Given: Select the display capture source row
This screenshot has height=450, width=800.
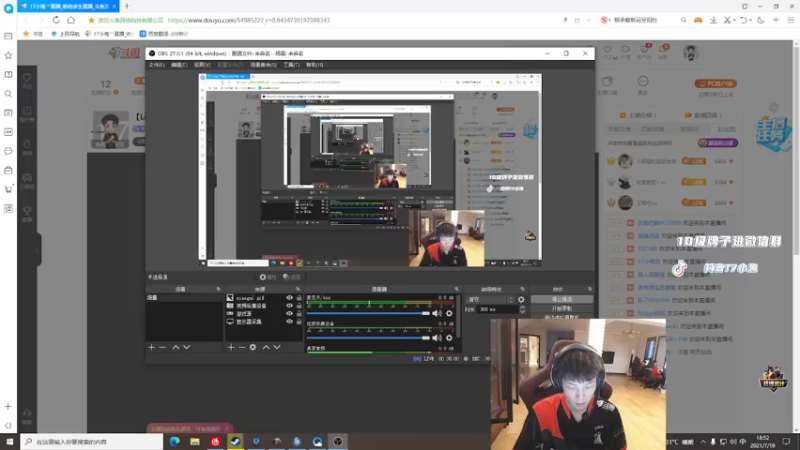Looking at the screenshot, I should [264, 322].
